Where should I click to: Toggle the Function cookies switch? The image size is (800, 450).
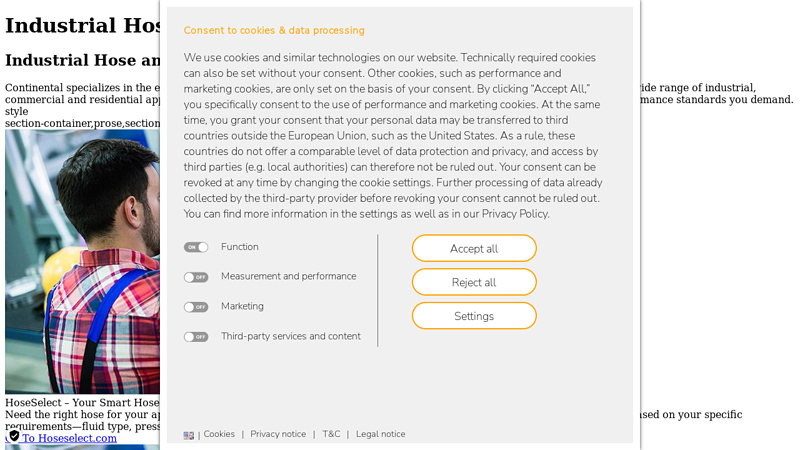[196, 247]
